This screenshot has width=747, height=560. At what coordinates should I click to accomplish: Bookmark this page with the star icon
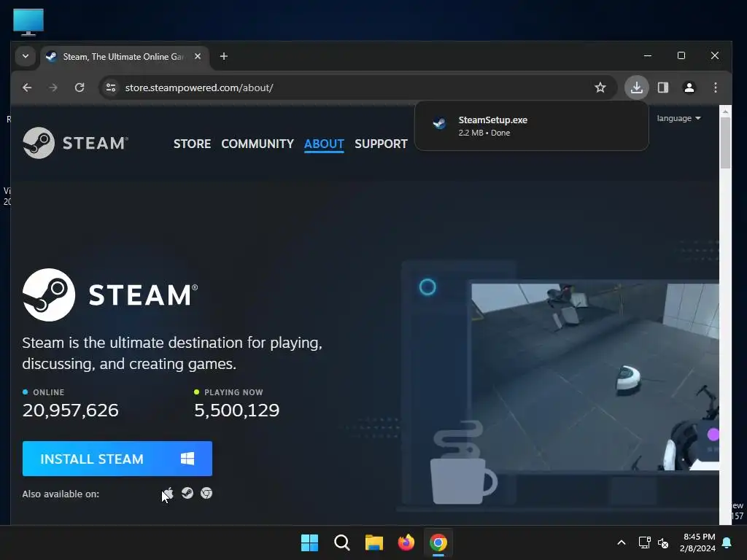(600, 87)
